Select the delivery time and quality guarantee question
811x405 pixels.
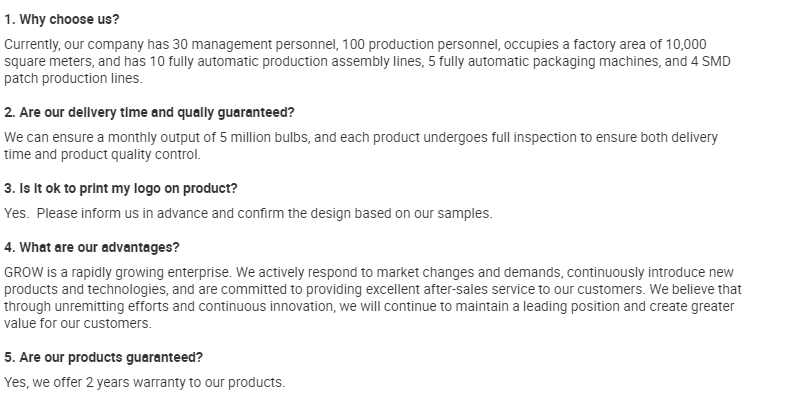pyautogui.click(x=149, y=112)
